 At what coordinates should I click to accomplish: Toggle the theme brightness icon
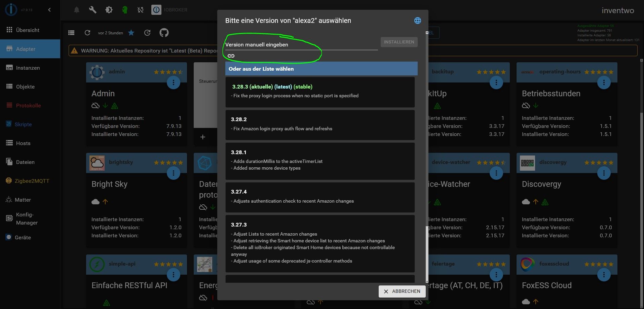[x=109, y=10]
